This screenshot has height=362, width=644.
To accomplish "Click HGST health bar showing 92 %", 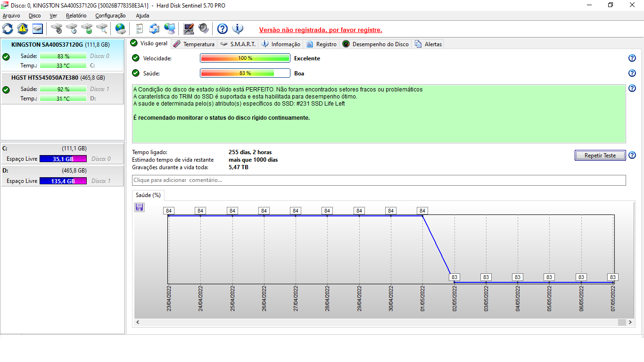I will tap(63, 89).
